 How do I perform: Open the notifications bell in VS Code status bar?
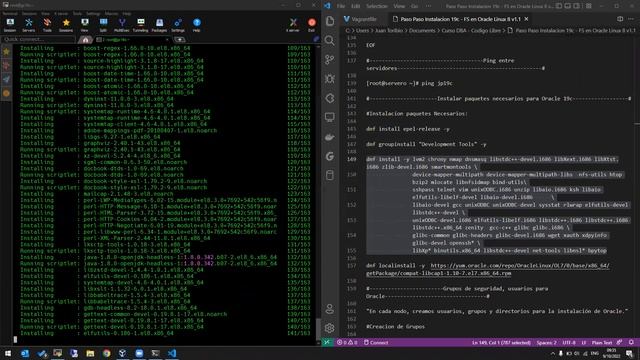[631, 342]
